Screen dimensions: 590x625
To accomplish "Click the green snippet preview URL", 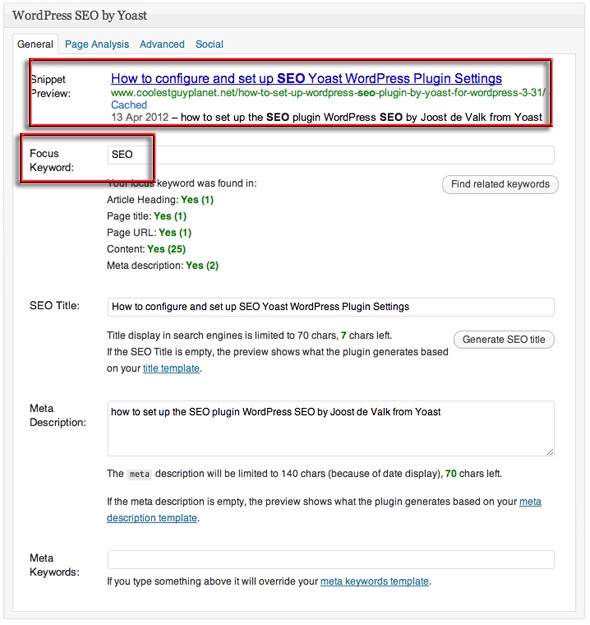I will coord(328,92).
